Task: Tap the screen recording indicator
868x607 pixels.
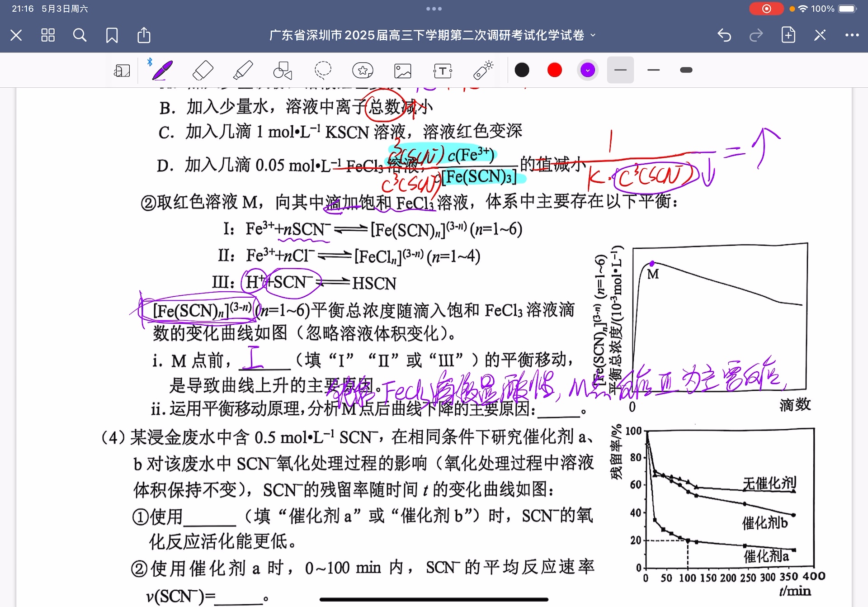Action: tap(766, 9)
